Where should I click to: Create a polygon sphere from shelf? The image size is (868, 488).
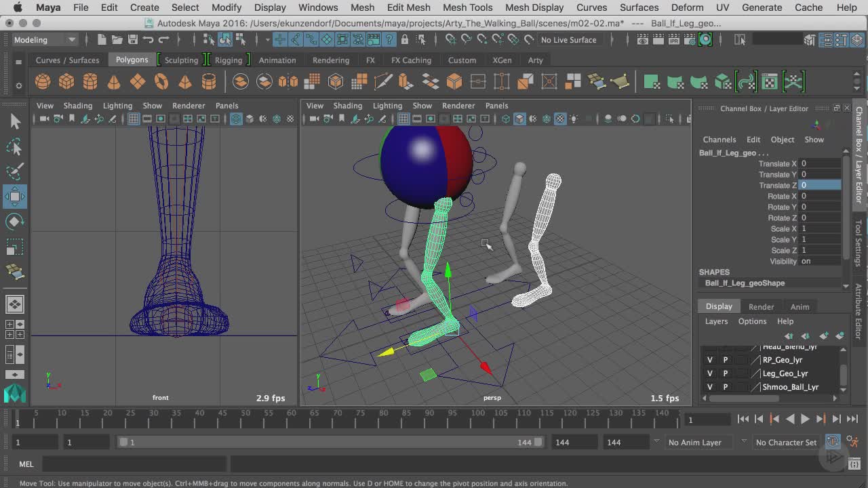(43, 82)
